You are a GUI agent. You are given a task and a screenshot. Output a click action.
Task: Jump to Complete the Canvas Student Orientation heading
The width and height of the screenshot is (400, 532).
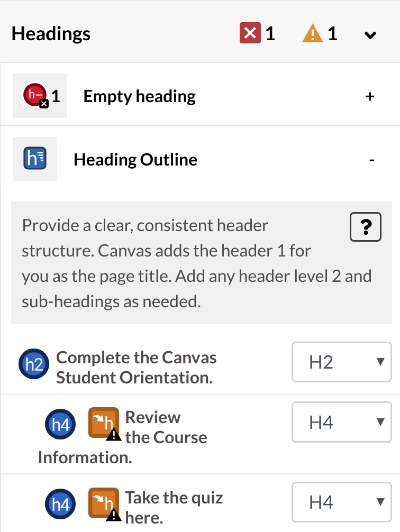point(136,368)
